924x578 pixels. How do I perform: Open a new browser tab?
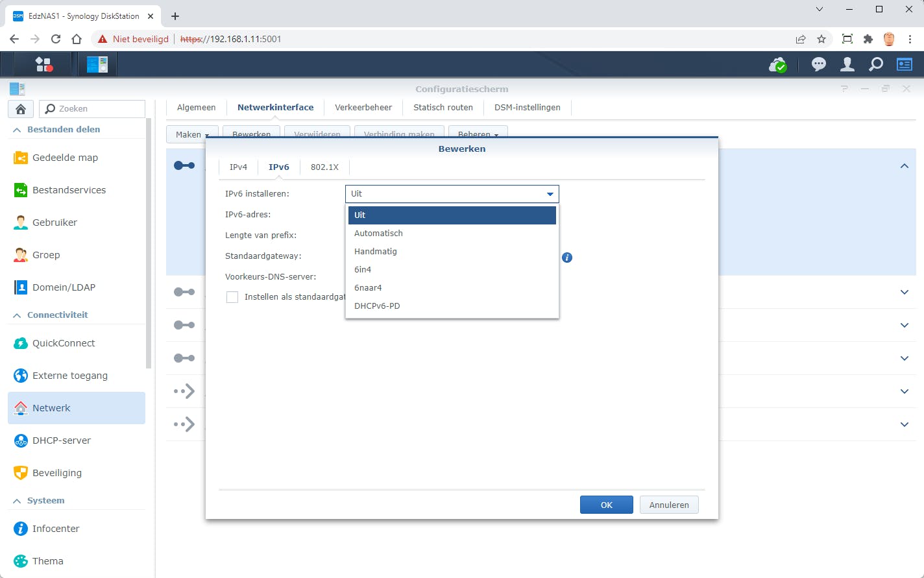[x=175, y=16]
